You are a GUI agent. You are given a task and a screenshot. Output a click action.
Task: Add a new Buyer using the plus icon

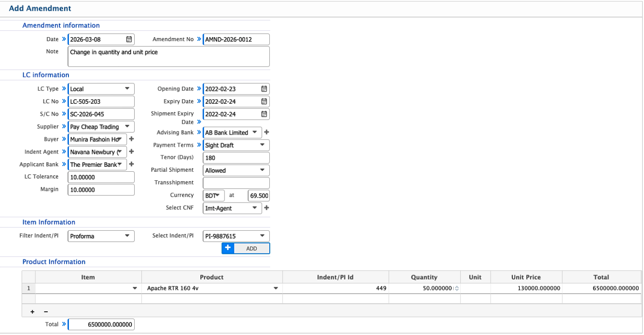click(x=132, y=139)
